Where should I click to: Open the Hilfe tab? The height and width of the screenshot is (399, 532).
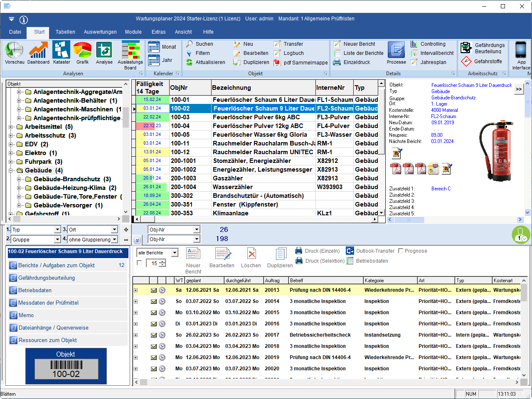208,32
